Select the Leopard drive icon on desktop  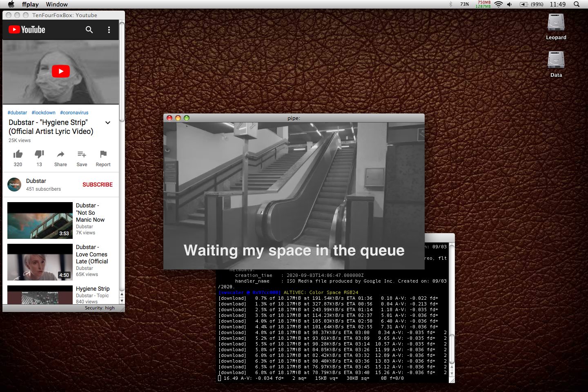pos(556,22)
